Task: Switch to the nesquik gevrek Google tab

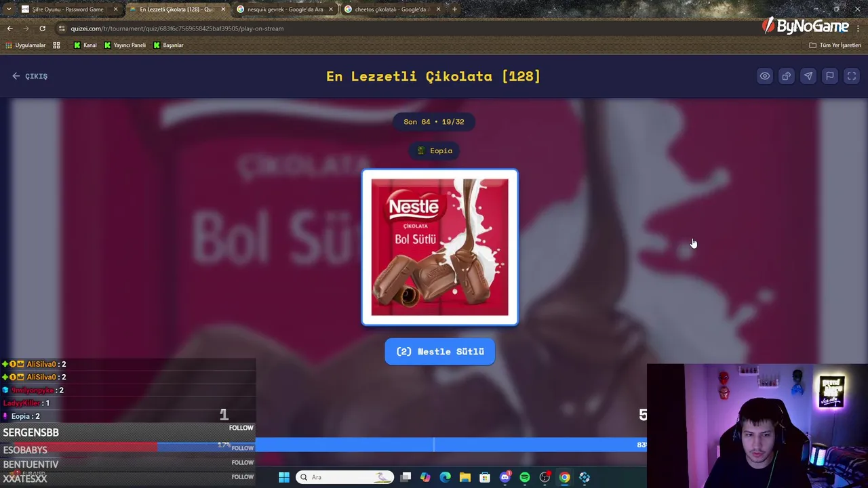Action: tap(283, 9)
